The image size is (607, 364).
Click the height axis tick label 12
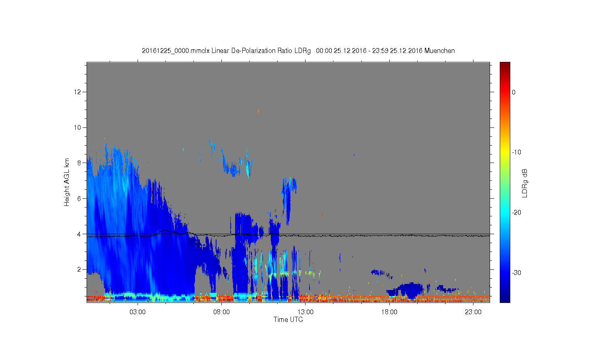point(78,92)
